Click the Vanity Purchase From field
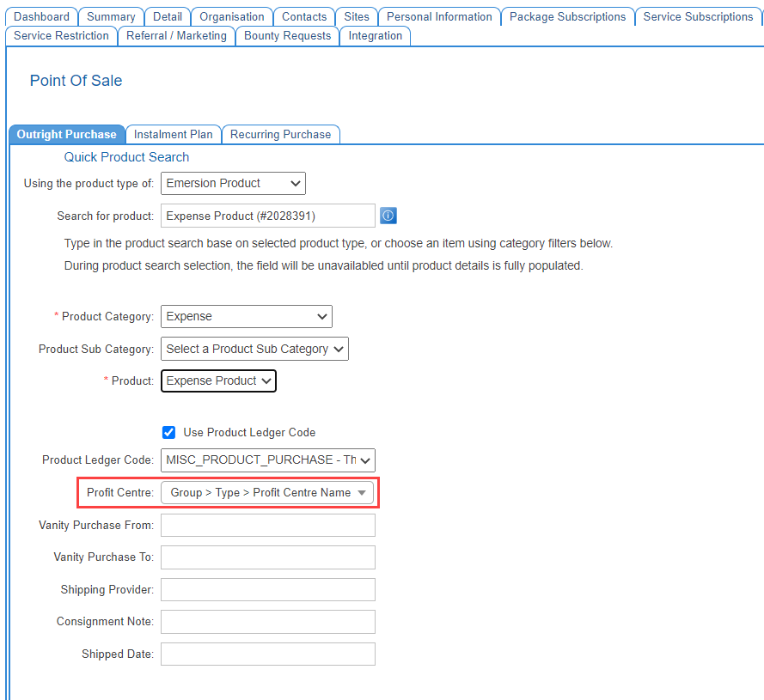Screen dimensions: 764x700 (x=267, y=525)
